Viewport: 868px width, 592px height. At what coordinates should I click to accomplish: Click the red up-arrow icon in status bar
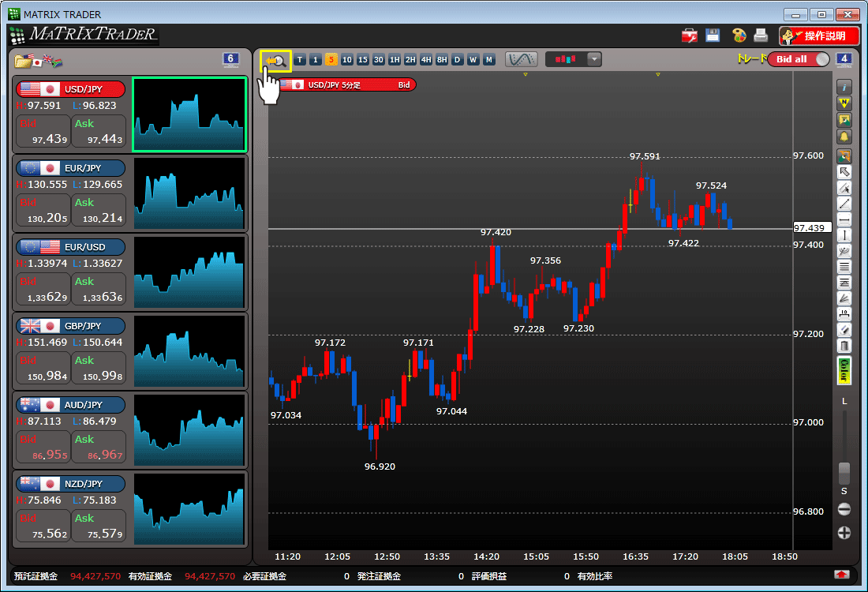coord(841,575)
